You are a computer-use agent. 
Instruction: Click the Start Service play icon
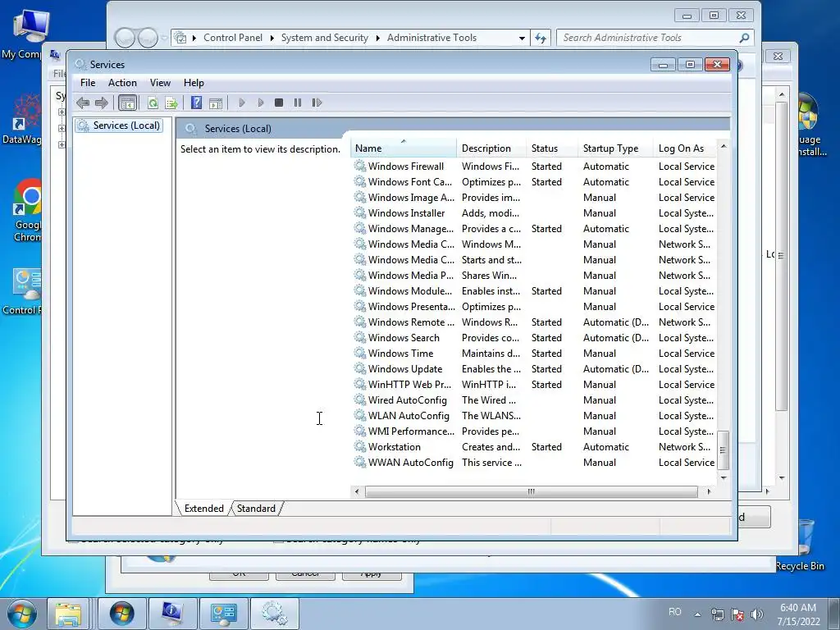tap(242, 103)
